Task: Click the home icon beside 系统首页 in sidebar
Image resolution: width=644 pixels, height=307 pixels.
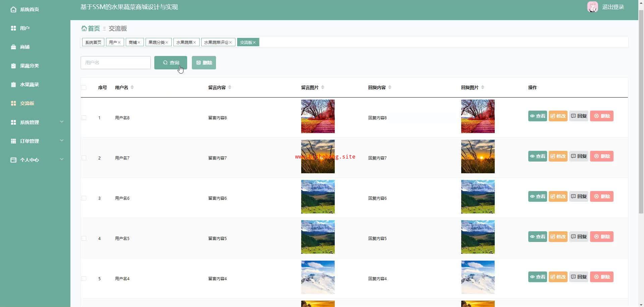Action: click(13, 9)
